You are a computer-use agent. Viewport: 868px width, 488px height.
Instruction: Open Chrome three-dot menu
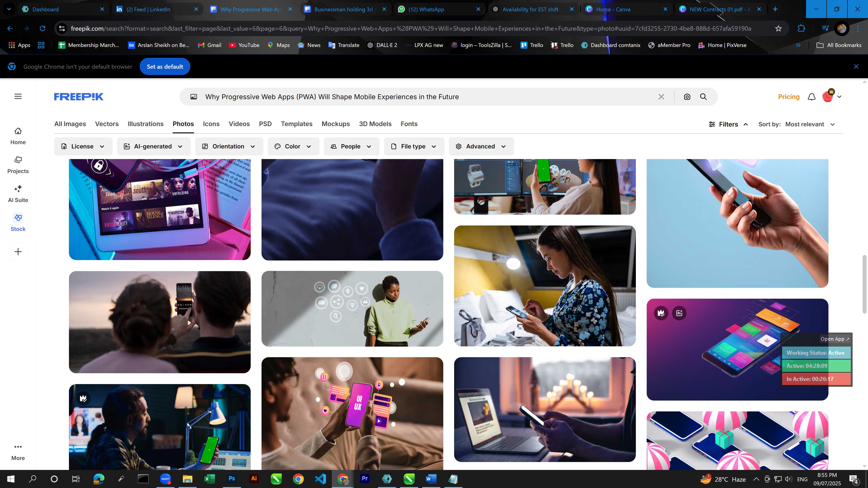tap(858, 29)
